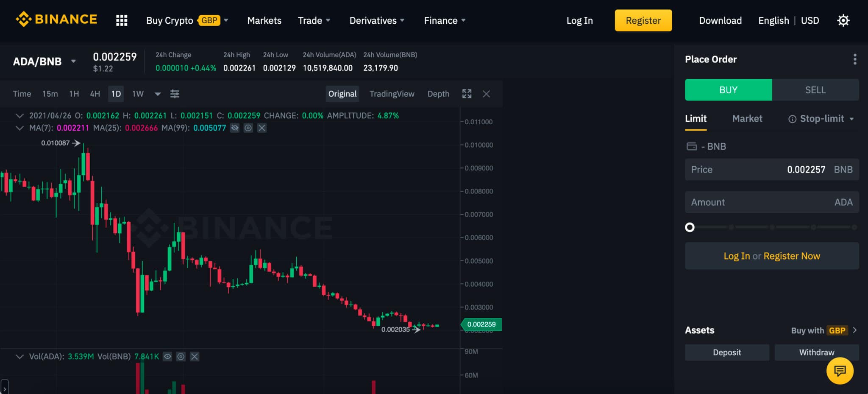Select the 1D chart interval
The height and width of the screenshot is (394, 868).
pos(116,94)
